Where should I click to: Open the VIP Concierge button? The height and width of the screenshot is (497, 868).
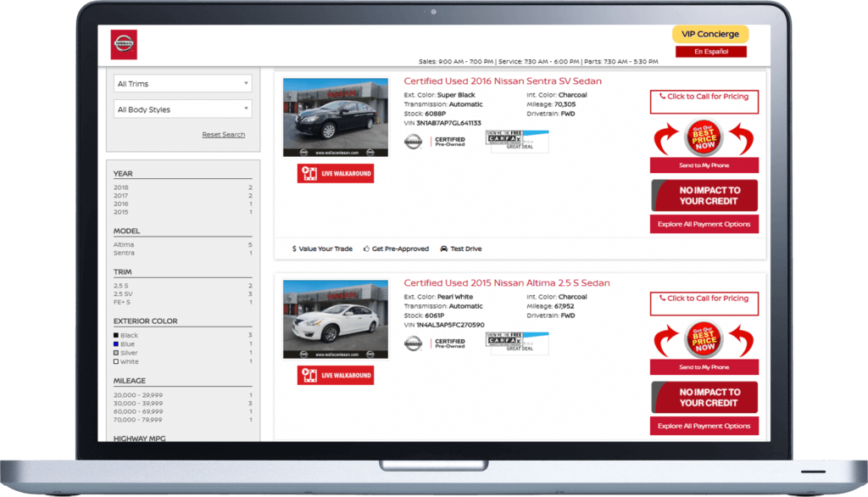pyautogui.click(x=710, y=34)
